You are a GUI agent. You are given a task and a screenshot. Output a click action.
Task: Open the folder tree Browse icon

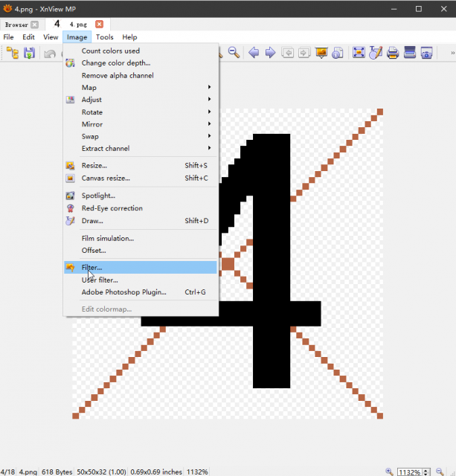[x=13, y=53]
